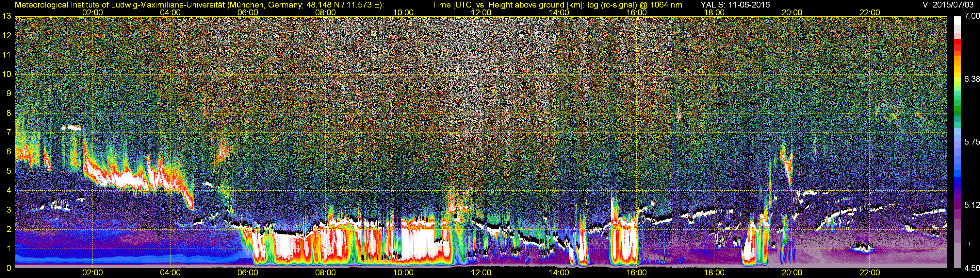Click the Meteorological Institute title text
The height and width of the screenshot is (278, 980).
(x=199, y=5)
